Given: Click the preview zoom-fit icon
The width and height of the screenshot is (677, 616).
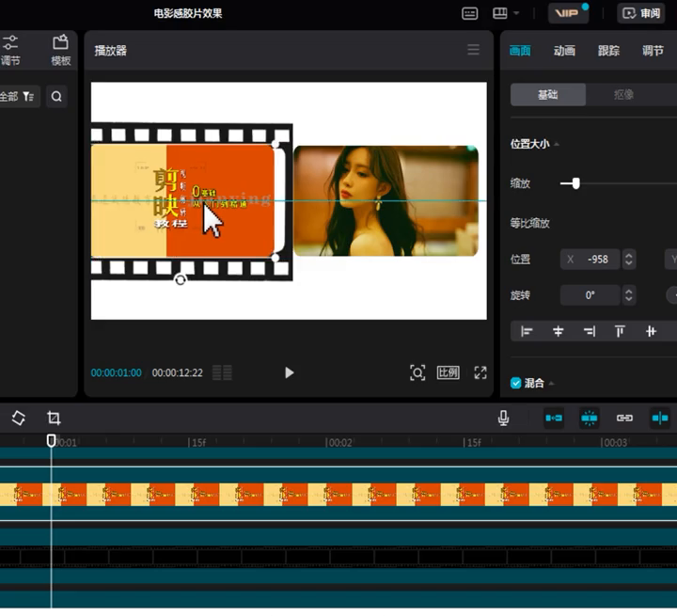Looking at the screenshot, I should [x=417, y=372].
